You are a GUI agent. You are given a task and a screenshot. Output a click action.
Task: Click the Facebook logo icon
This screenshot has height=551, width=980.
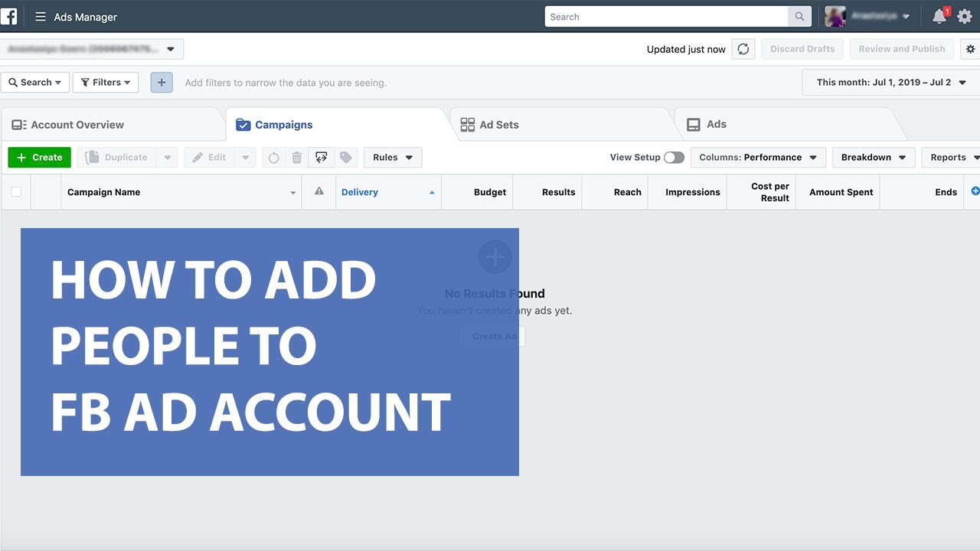click(8, 16)
